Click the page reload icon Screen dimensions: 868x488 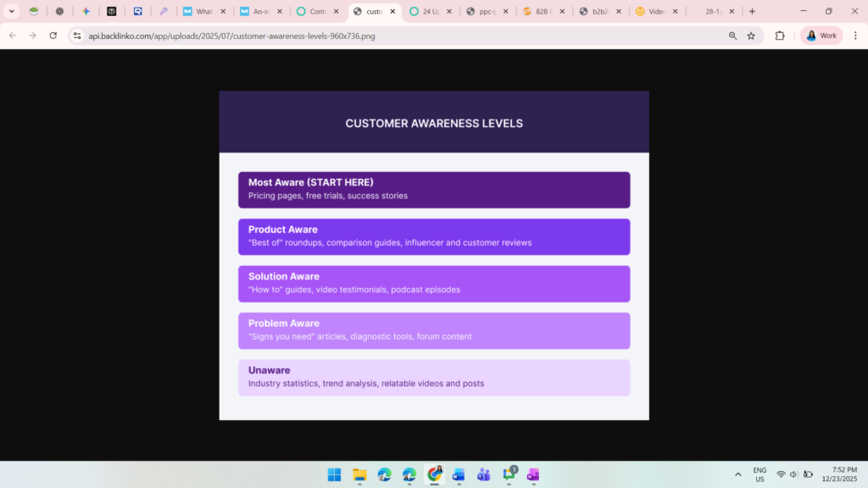pos(53,36)
